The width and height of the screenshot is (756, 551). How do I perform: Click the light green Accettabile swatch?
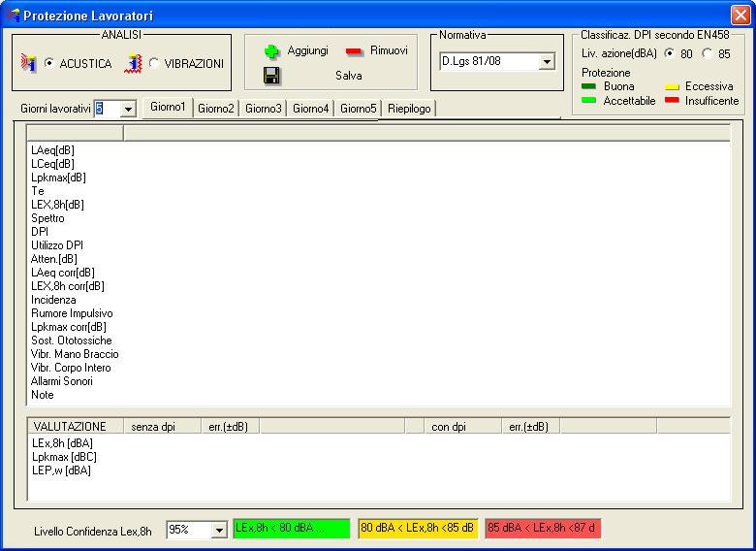(x=588, y=100)
